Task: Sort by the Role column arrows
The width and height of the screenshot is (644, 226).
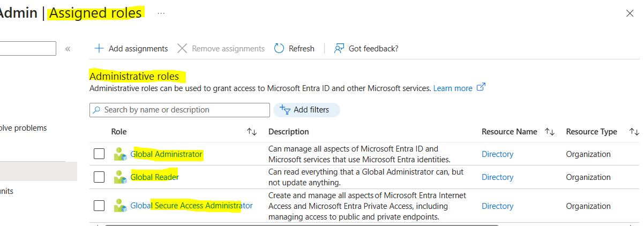Action: [252, 132]
